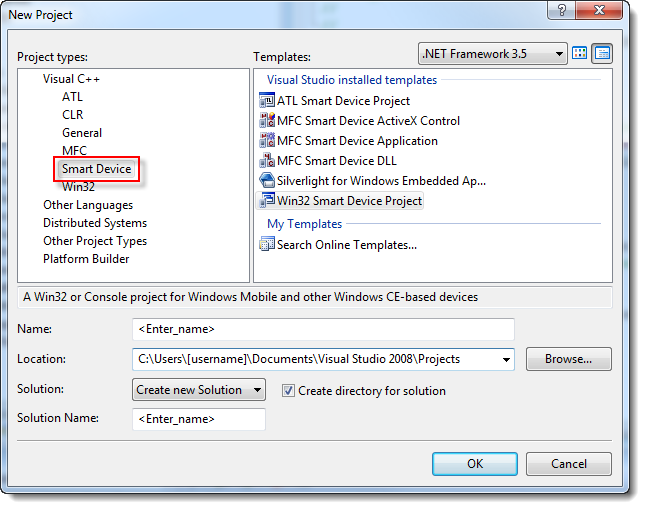The height and width of the screenshot is (509, 645).
Task: Select CLR project type
Action: point(72,115)
